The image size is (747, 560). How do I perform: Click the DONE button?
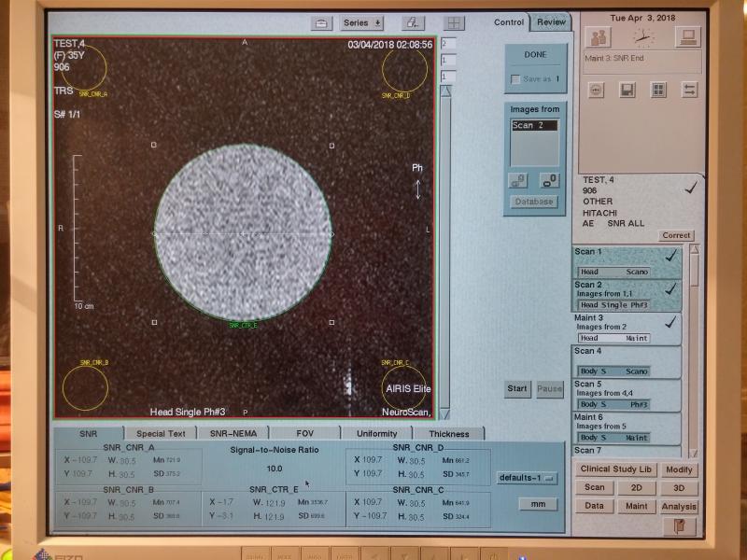(535, 54)
